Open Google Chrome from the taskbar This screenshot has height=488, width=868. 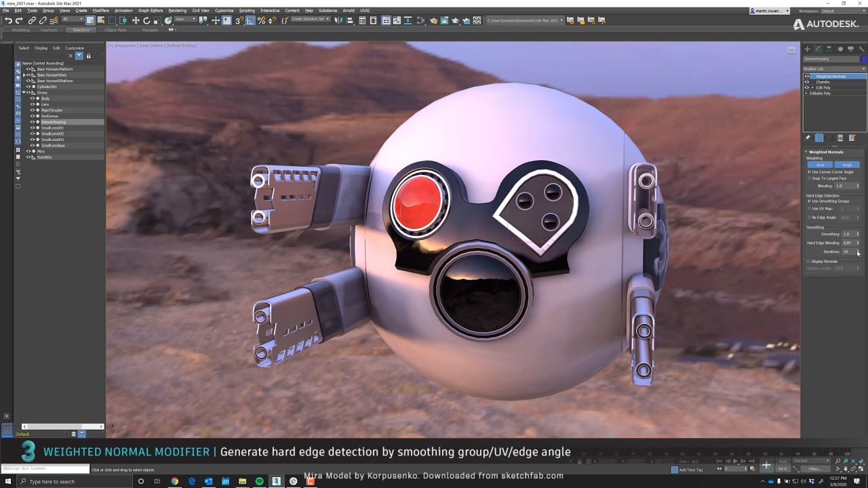pyautogui.click(x=174, y=481)
